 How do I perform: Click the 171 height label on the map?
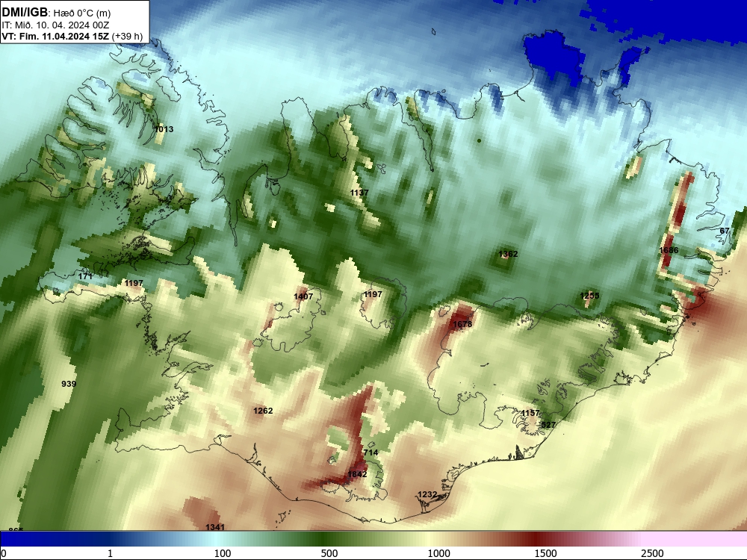pyautogui.click(x=85, y=276)
